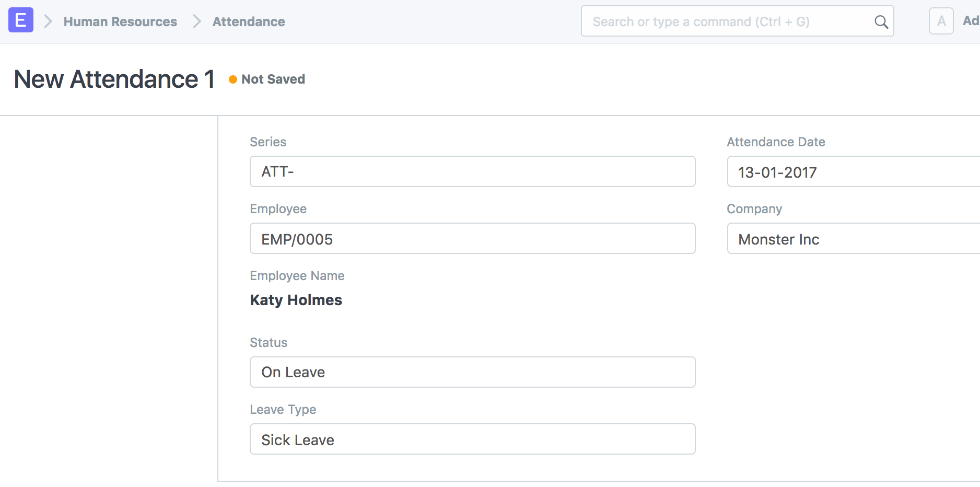The height and width of the screenshot is (487, 980).
Task: Click the Company Monster Inc field
Action: (x=854, y=238)
